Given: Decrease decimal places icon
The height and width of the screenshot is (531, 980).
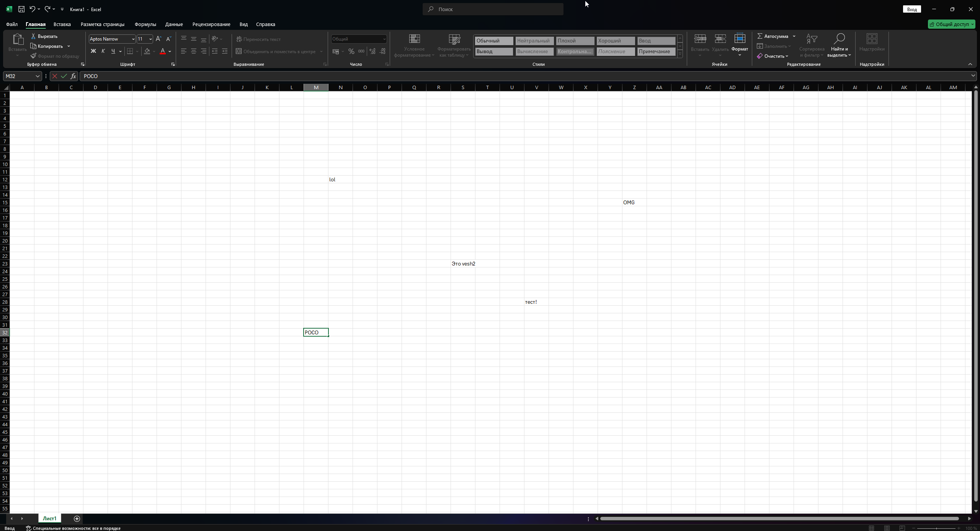Looking at the screenshot, I should 382,51.
